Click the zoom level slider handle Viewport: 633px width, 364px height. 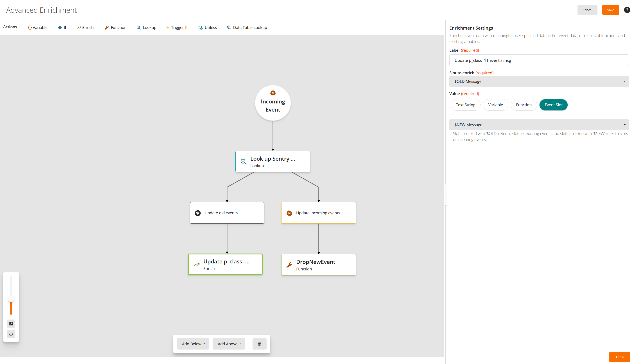pyautogui.click(x=11, y=299)
